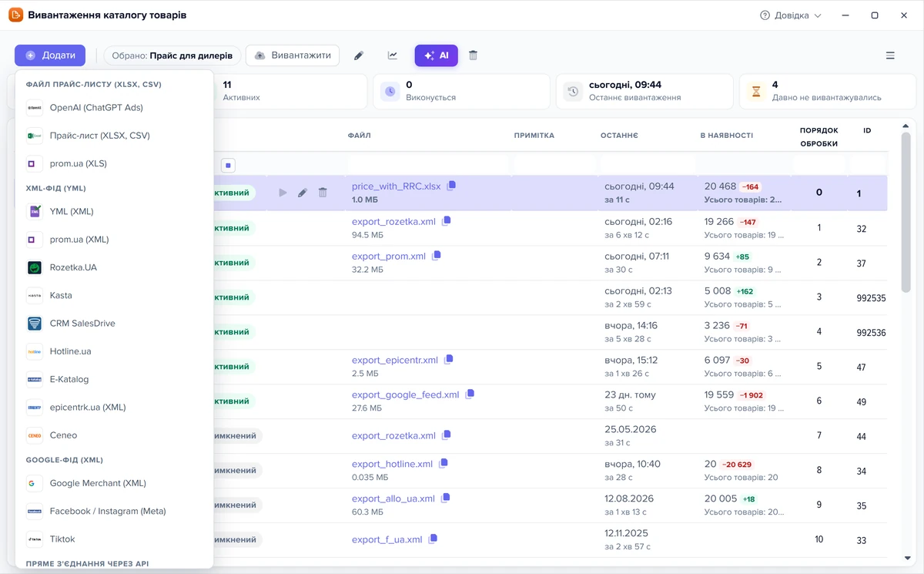
Task: Sort by ПРИМІТКА column header
Action: click(534, 136)
